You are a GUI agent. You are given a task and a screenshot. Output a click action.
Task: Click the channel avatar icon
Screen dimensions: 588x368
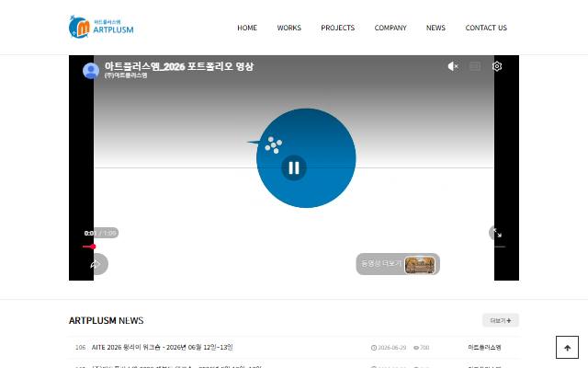click(x=91, y=70)
